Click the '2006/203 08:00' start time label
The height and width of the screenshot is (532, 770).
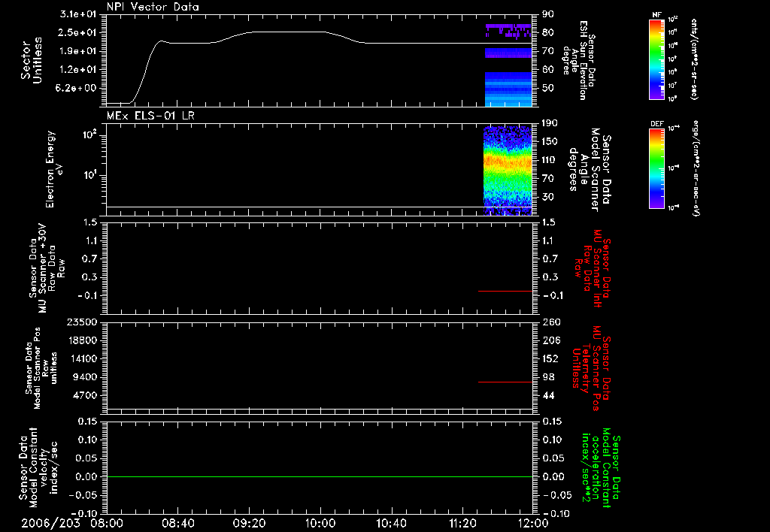[72, 523]
